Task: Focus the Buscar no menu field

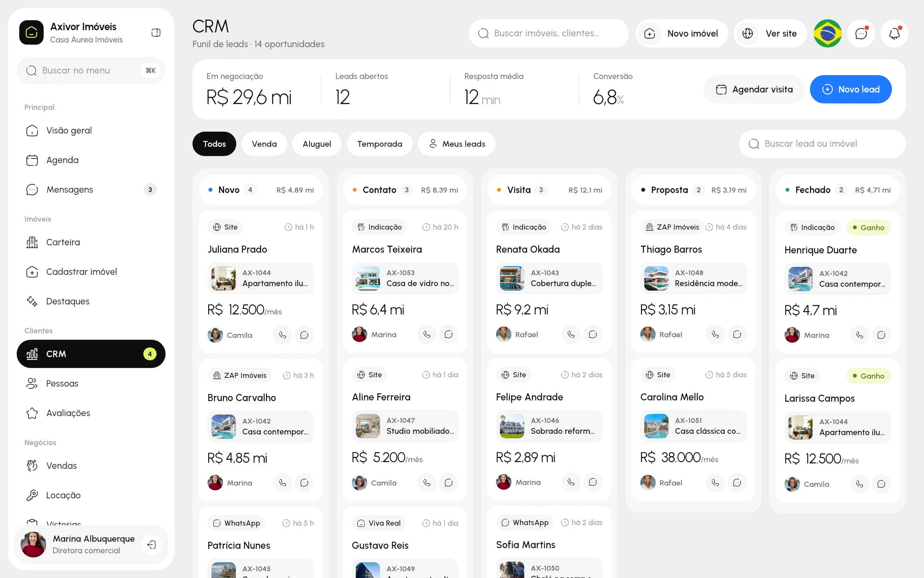Action: pos(91,70)
